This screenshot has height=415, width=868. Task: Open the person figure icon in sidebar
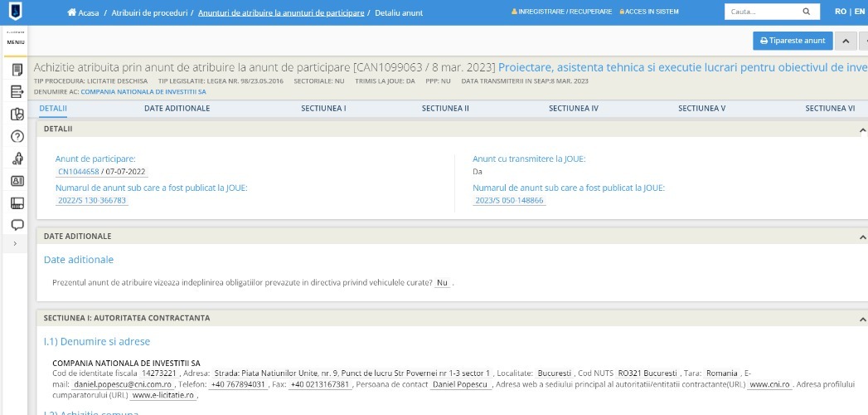point(17,159)
